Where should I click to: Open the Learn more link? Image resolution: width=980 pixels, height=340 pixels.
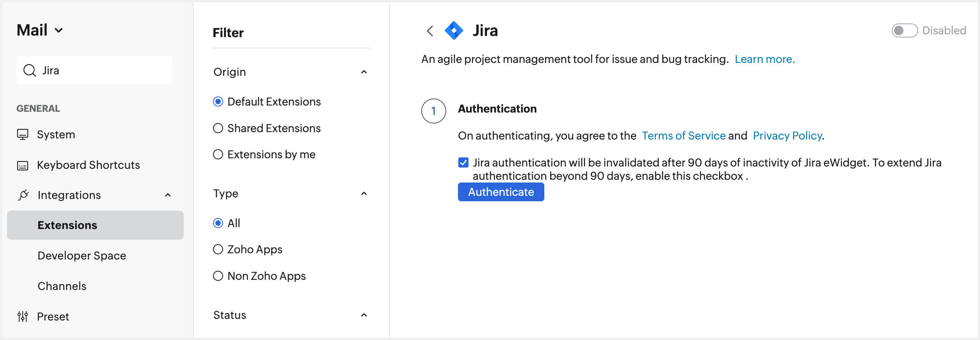pos(765,59)
